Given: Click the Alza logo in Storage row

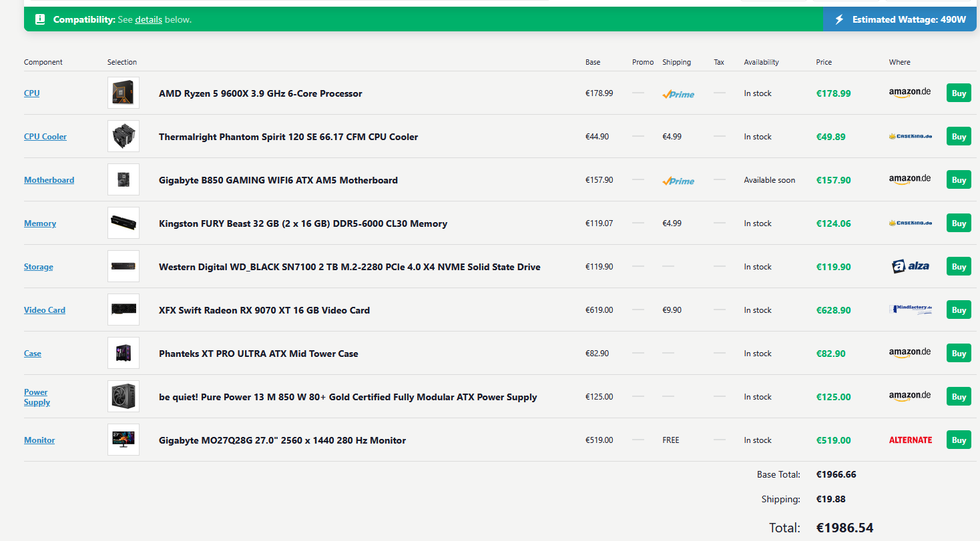Looking at the screenshot, I should 910,266.
